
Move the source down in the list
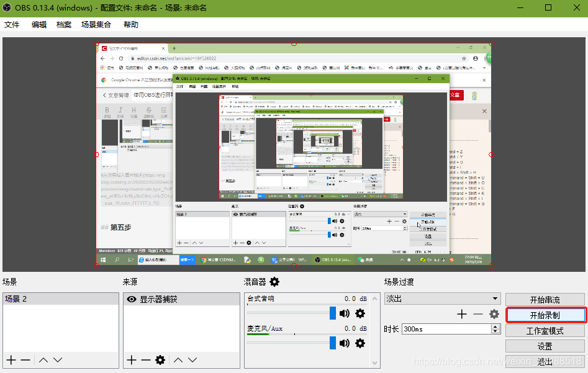[x=192, y=360]
